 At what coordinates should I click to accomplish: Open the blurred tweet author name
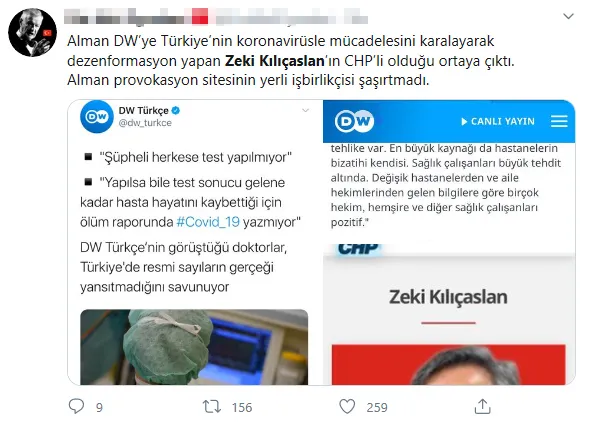216,17
